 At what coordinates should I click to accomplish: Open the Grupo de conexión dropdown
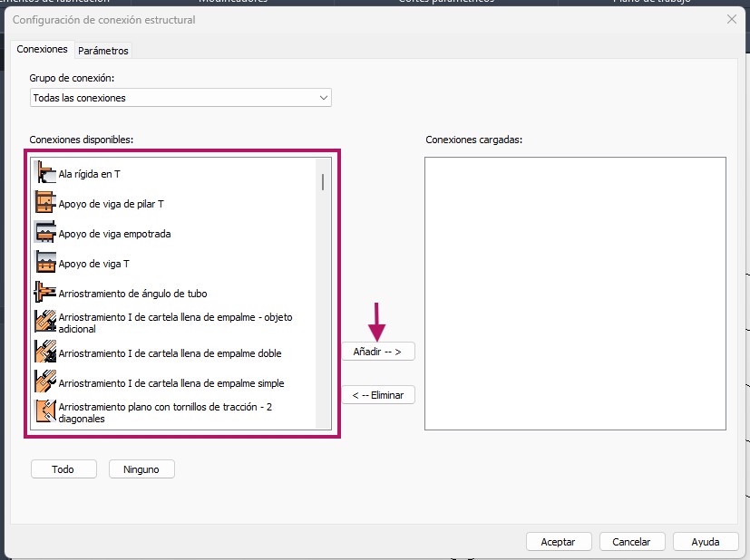180,97
